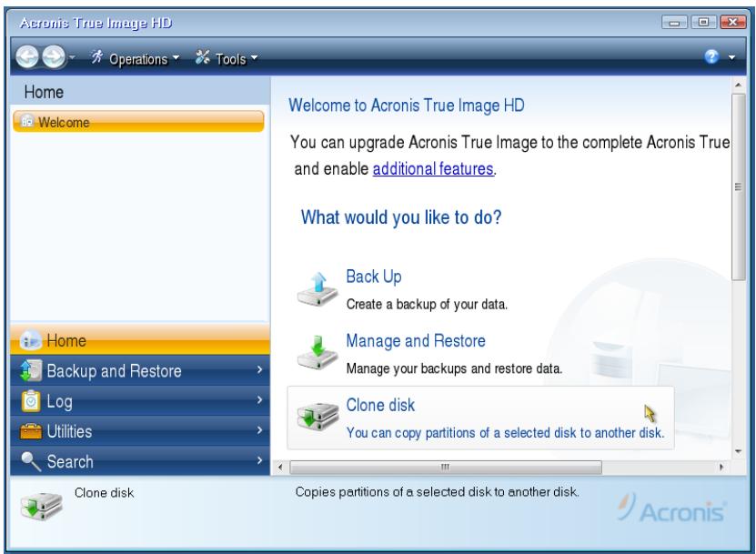The image size is (756, 554).
Task: Expand the Help dropdown arrow
Action: (x=731, y=57)
